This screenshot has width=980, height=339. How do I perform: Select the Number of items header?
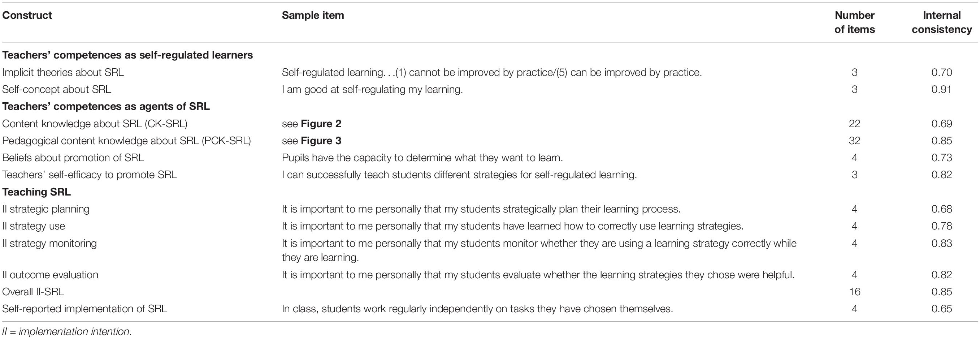854,22
